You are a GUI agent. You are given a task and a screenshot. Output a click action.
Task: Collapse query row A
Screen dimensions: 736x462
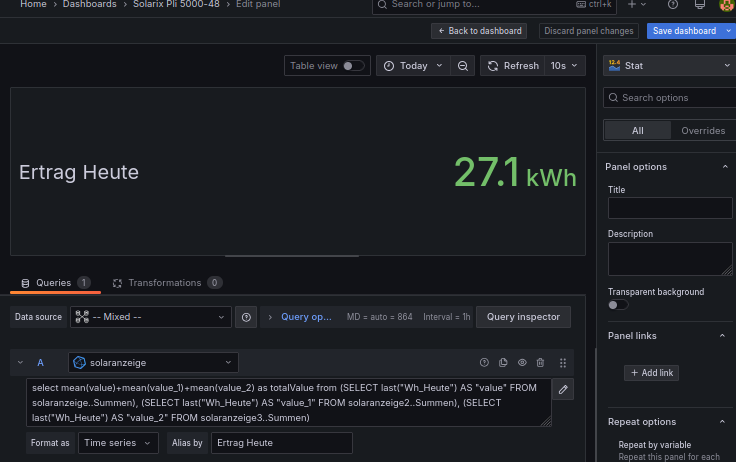pos(20,363)
